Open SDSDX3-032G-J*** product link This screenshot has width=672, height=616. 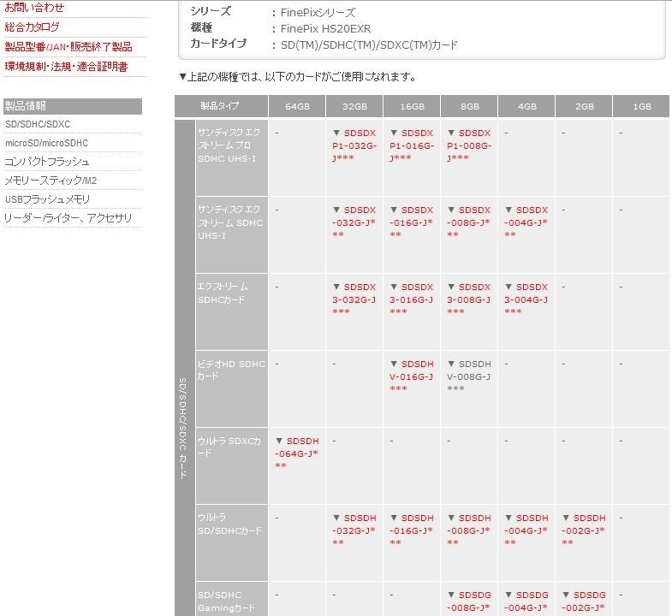click(354, 299)
